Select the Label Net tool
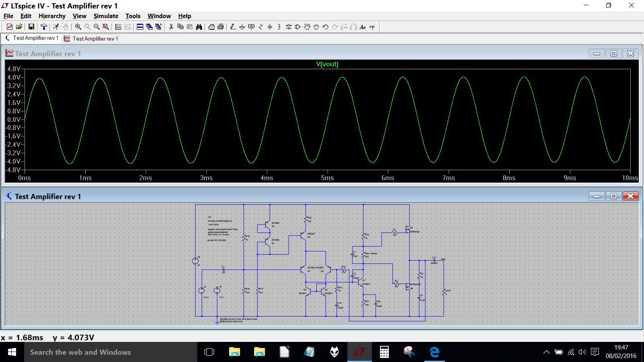This screenshot has width=644, height=362. (x=252, y=27)
